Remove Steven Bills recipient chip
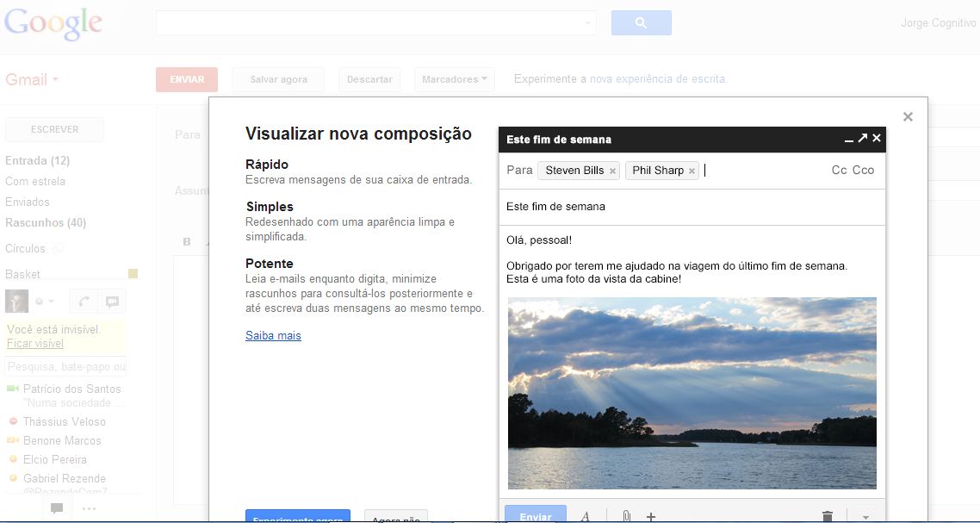980x523 pixels. coord(612,171)
